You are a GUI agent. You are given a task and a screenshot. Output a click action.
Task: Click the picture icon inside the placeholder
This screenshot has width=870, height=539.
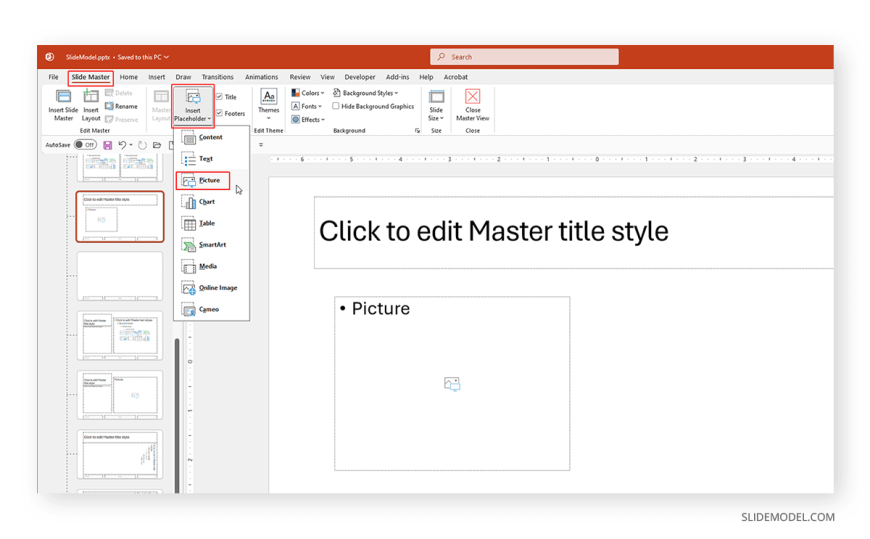(452, 384)
